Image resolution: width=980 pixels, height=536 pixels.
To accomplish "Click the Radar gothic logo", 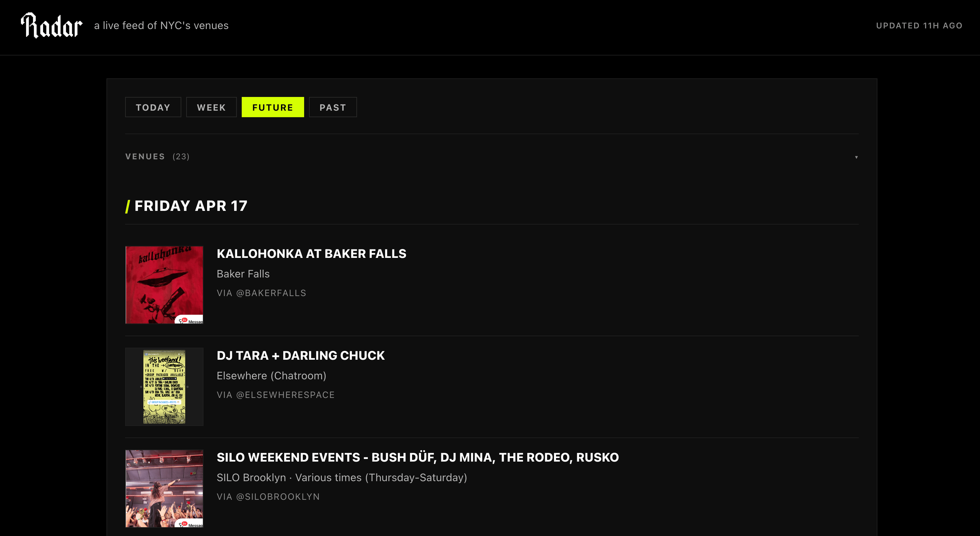I will pos(51,25).
